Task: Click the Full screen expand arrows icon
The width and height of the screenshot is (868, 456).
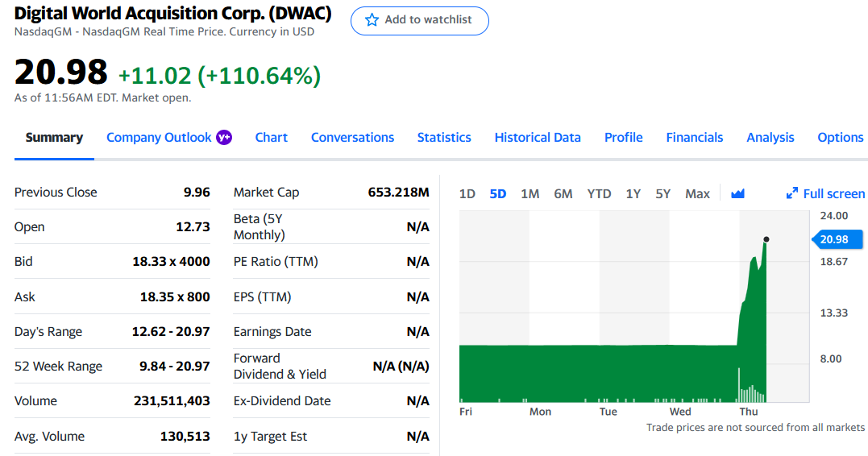Action: [x=792, y=193]
